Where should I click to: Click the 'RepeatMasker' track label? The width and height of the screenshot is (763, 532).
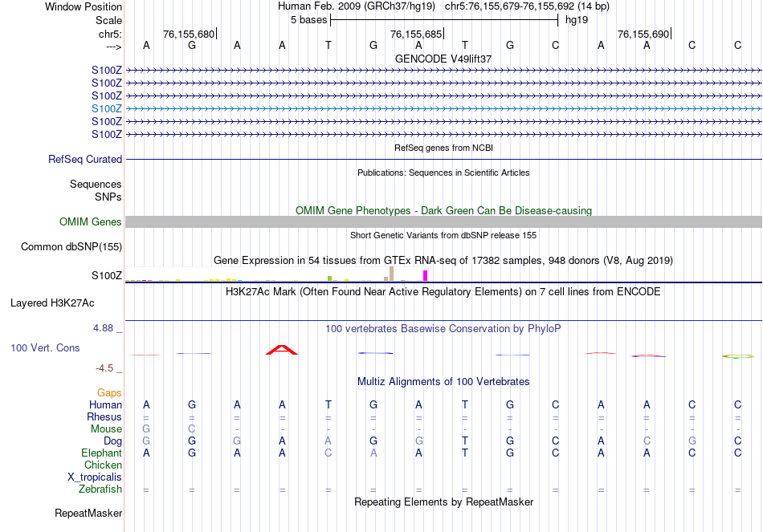(88, 513)
